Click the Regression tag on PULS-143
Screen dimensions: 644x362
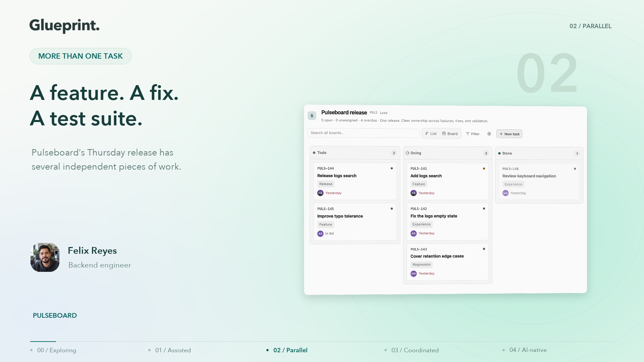click(x=422, y=264)
